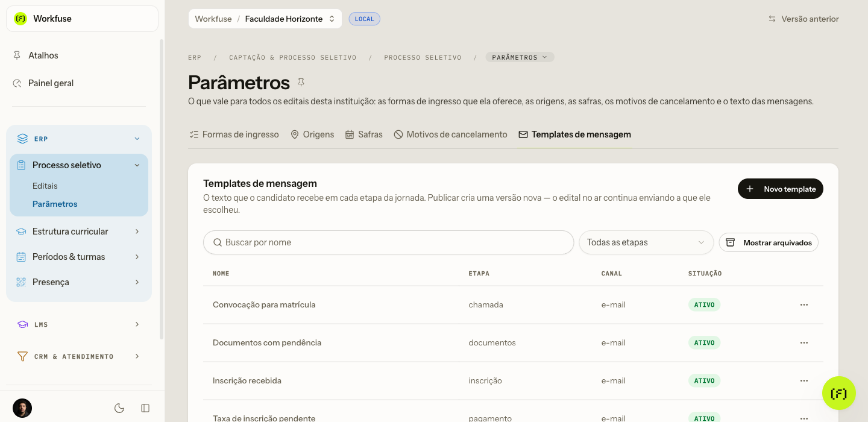
Task: Select Templates de mensagem tab
Action: coord(574,134)
